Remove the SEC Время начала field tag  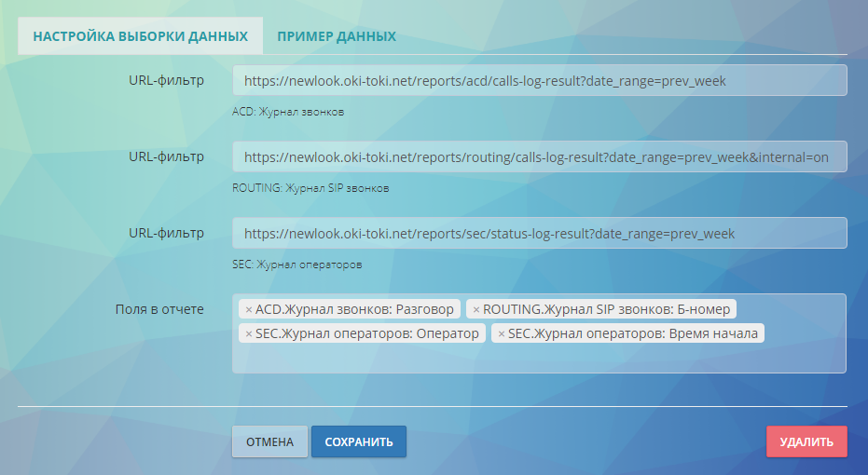click(x=501, y=334)
